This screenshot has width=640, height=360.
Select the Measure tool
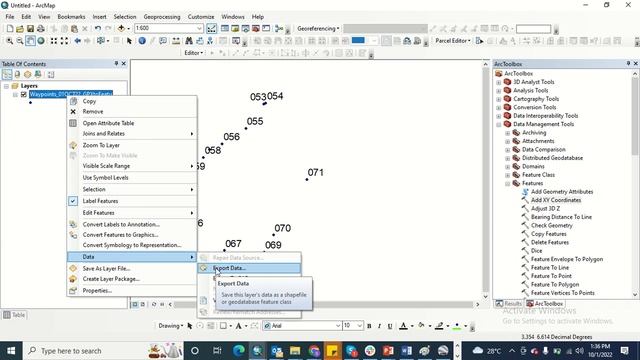click(x=176, y=41)
